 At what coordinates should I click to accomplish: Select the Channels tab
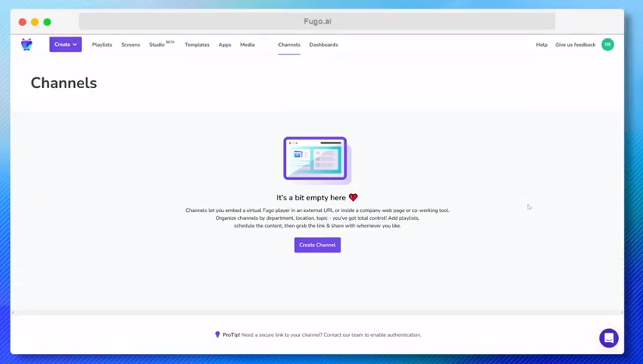point(289,44)
